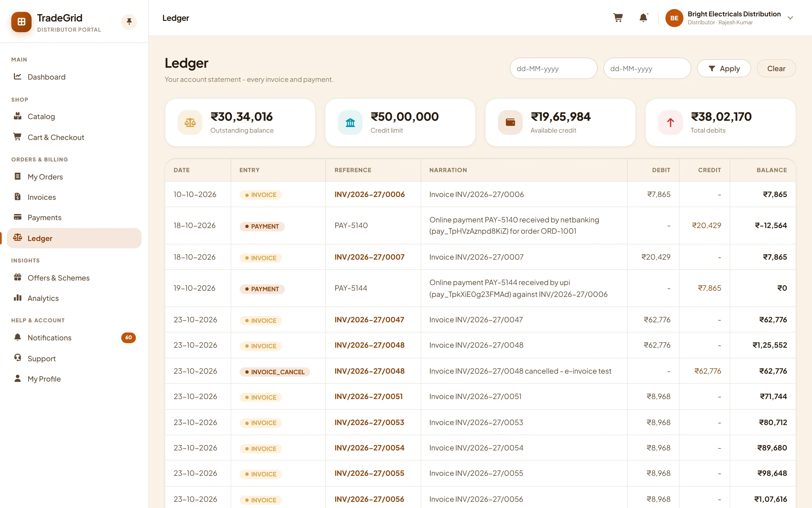This screenshot has width=812, height=508.
Task: Click the Credit limit bank icon
Action: pyautogui.click(x=350, y=123)
